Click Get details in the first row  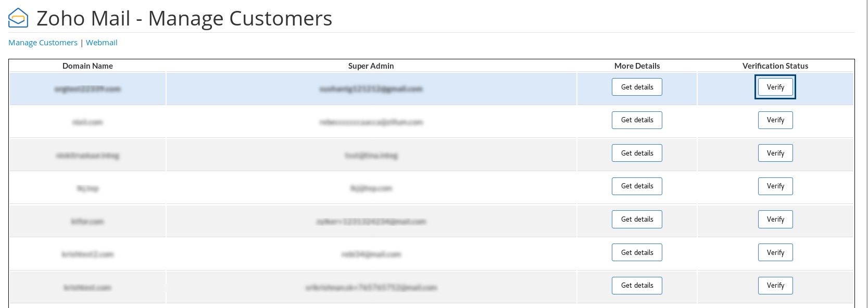[x=637, y=87]
